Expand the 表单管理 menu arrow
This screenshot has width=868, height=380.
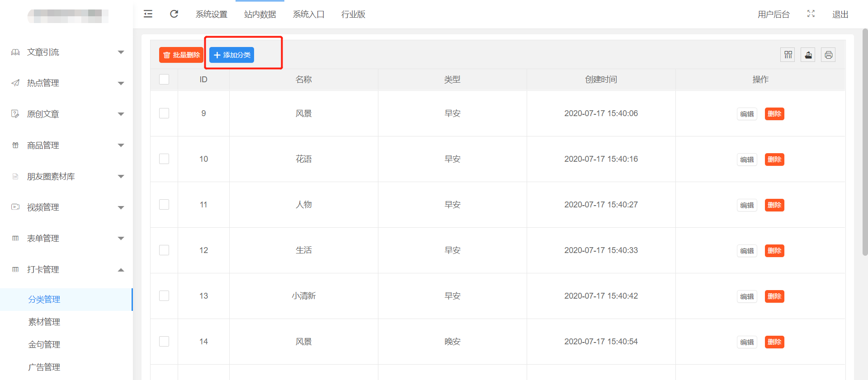tap(121, 239)
